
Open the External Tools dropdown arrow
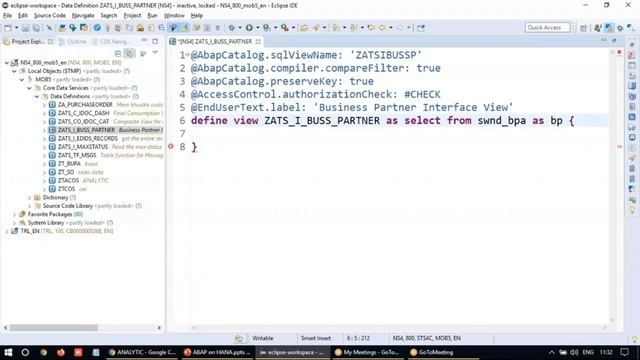[293, 28]
